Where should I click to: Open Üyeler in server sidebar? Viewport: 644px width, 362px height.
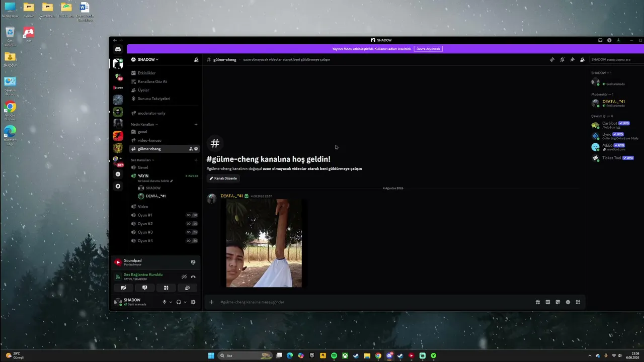(x=165, y=90)
